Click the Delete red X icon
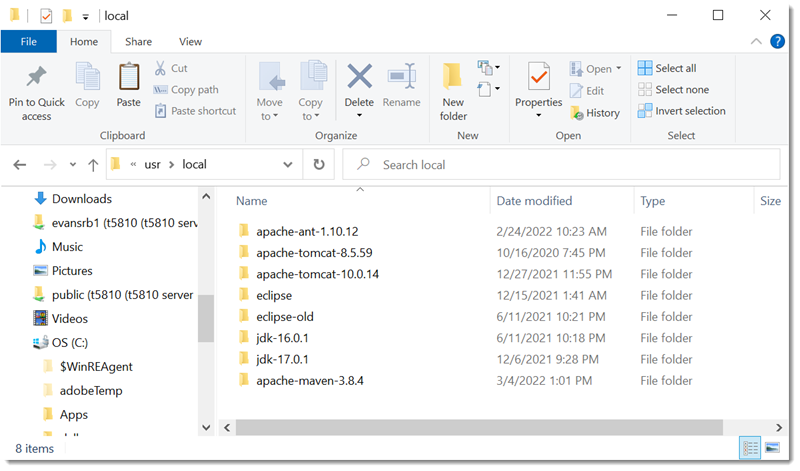Viewport: 800px width, 471px height. tap(360, 77)
